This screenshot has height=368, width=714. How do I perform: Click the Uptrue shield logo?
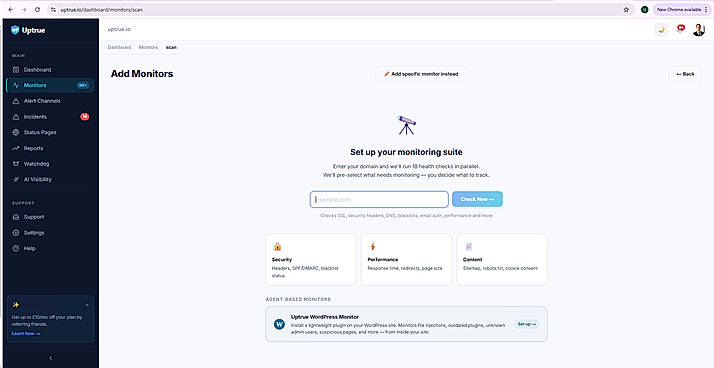click(x=15, y=30)
